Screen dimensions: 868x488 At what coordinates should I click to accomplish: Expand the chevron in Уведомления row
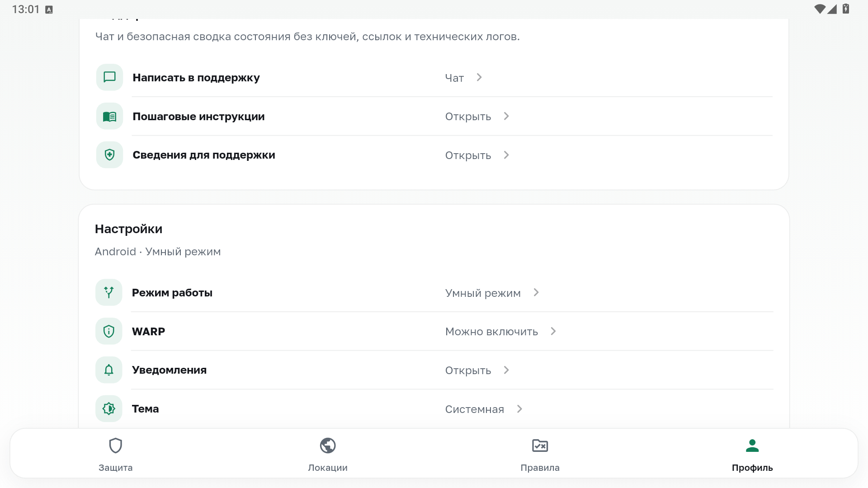(506, 370)
